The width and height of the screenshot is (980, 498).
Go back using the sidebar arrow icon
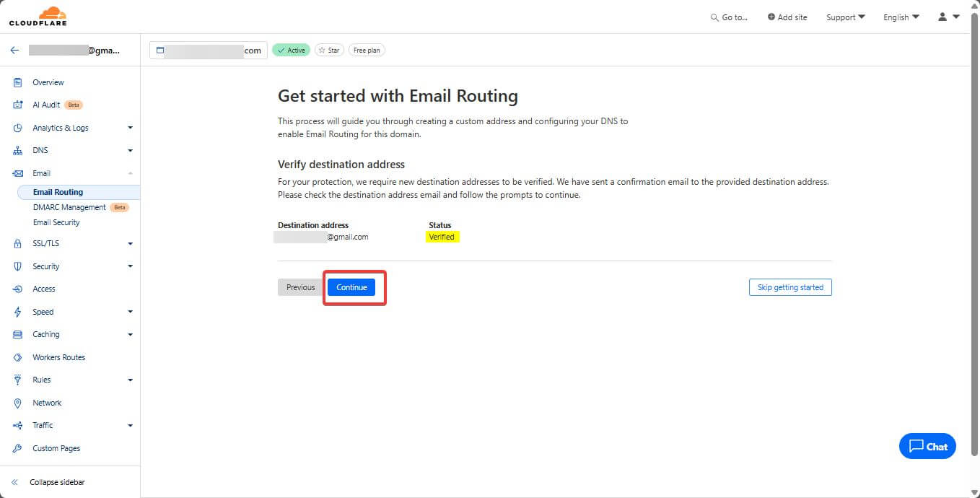14,51
